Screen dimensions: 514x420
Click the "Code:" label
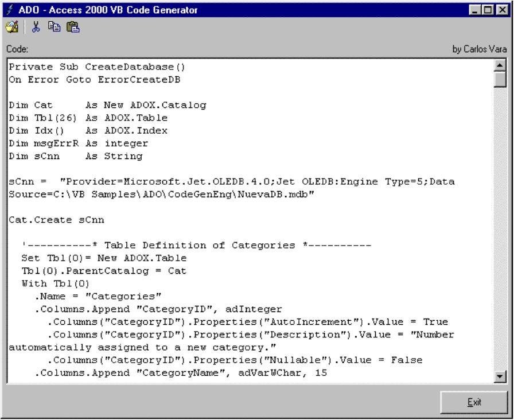(x=17, y=49)
